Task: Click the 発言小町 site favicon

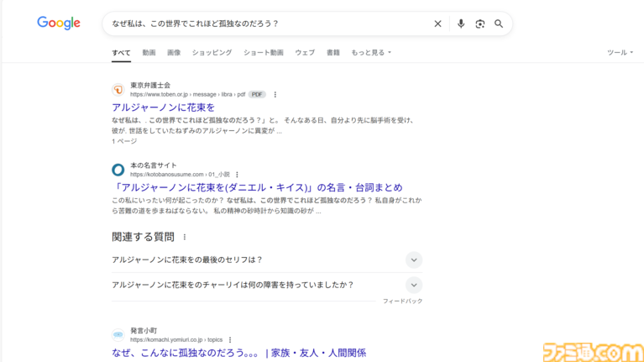Action: point(118,335)
